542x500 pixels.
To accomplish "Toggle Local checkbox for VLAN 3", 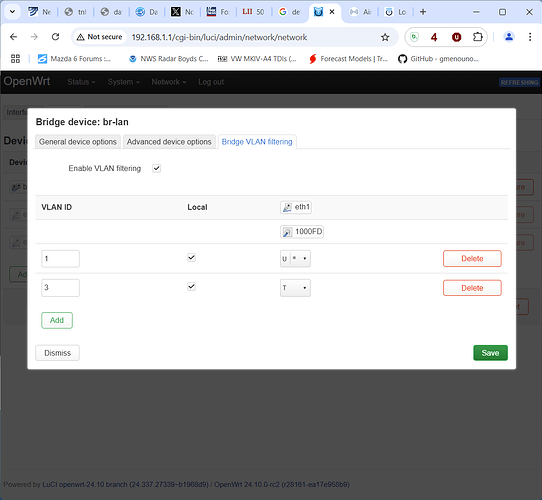I will coord(191,287).
